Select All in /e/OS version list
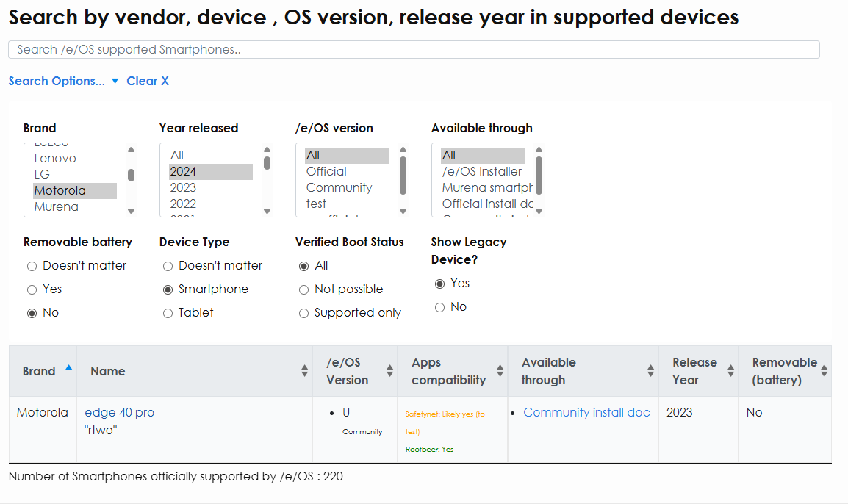 point(347,155)
